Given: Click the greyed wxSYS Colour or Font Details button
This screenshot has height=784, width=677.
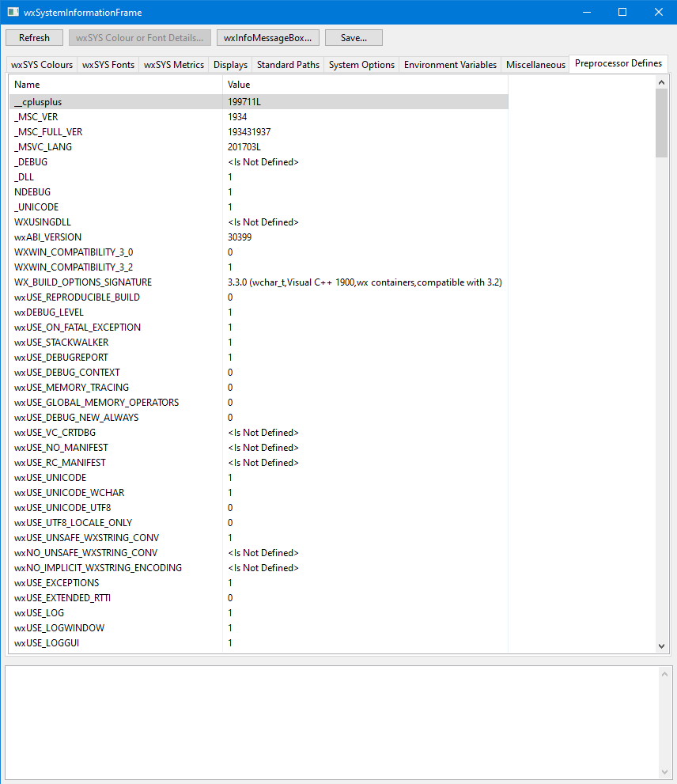Looking at the screenshot, I should tap(139, 38).
